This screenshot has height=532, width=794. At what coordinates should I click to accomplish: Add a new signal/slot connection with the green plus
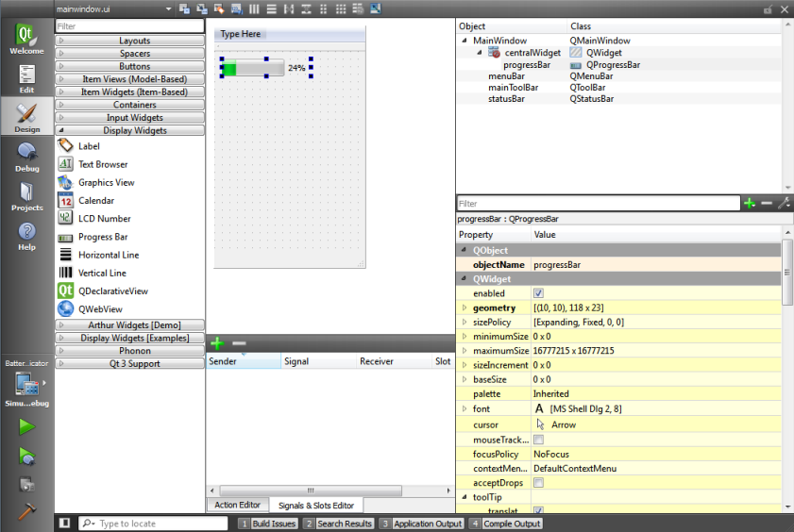216,343
